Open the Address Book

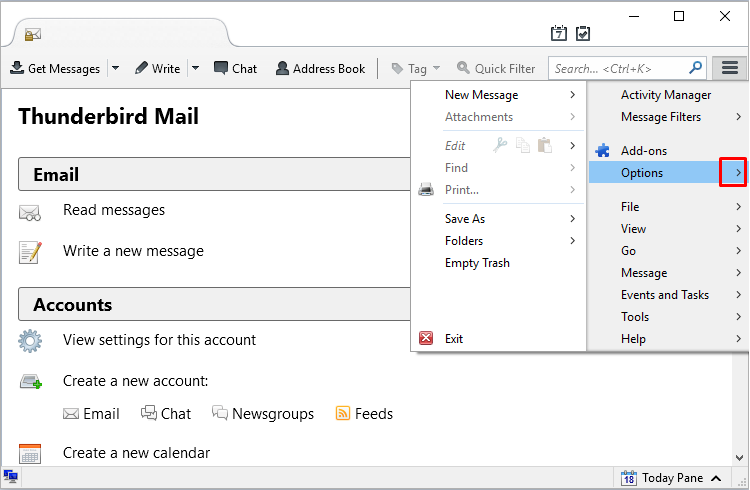(x=320, y=68)
